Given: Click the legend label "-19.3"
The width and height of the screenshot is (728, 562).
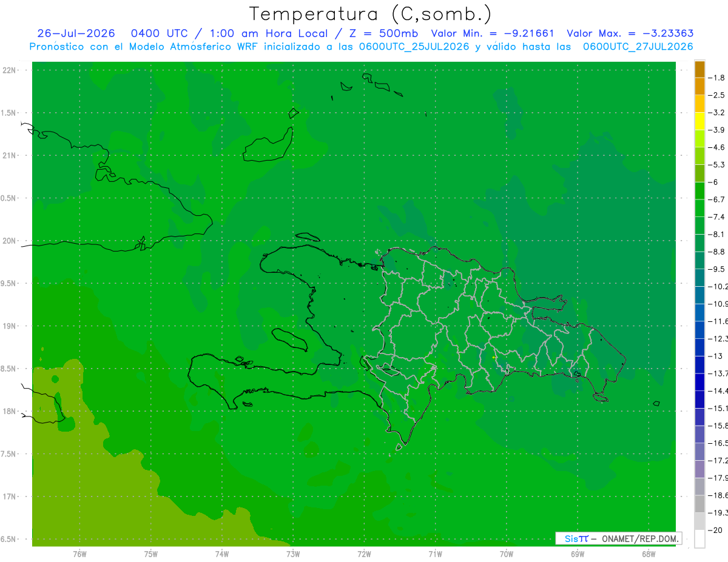Looking at the screenshot, I should click(x=719, y=513).
